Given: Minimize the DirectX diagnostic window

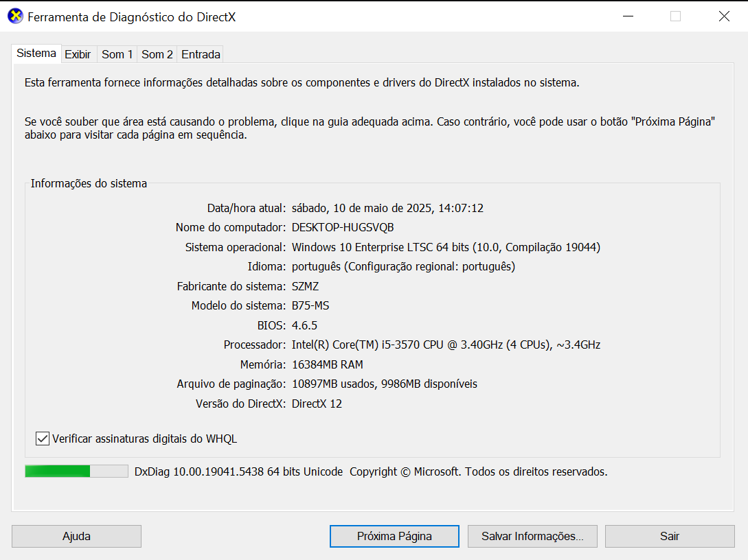Looking at the screenshot, I should coord(628,16).
